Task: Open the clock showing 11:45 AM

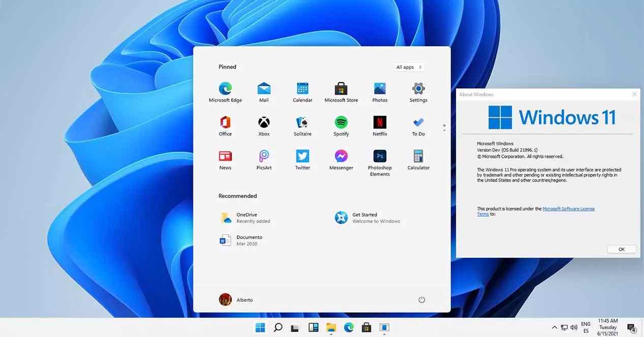Action: (x=607, y=327)
